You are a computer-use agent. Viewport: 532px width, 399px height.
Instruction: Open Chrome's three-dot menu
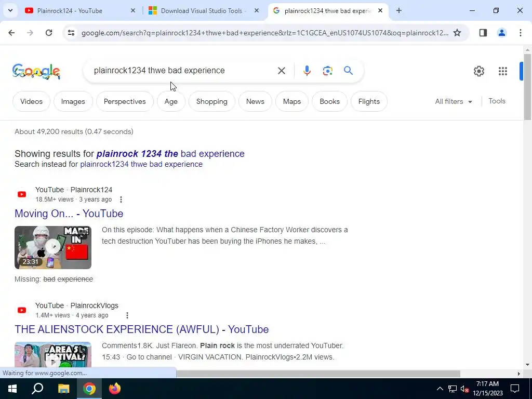521,33
